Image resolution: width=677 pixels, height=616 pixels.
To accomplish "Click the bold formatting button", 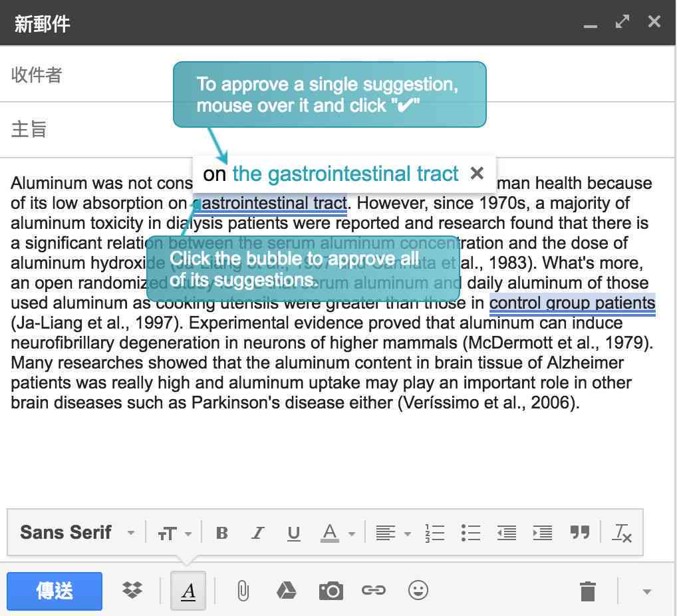I will 222,533.
